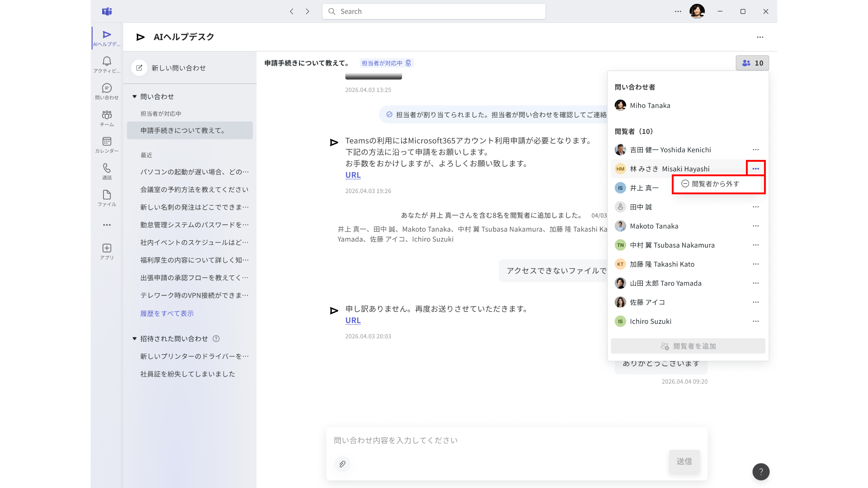Screen dimensions: 868x488
Task: Open チーム icon in sidebar
Action: coord(107,118)
